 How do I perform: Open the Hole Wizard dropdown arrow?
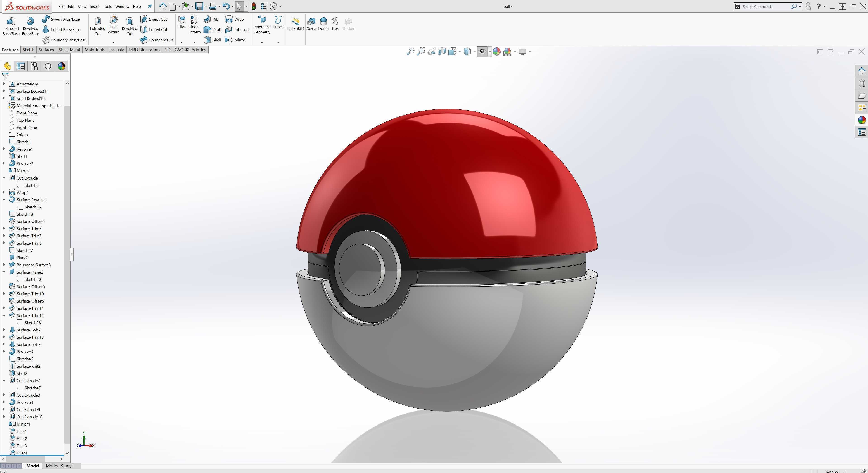click(114, 42)
